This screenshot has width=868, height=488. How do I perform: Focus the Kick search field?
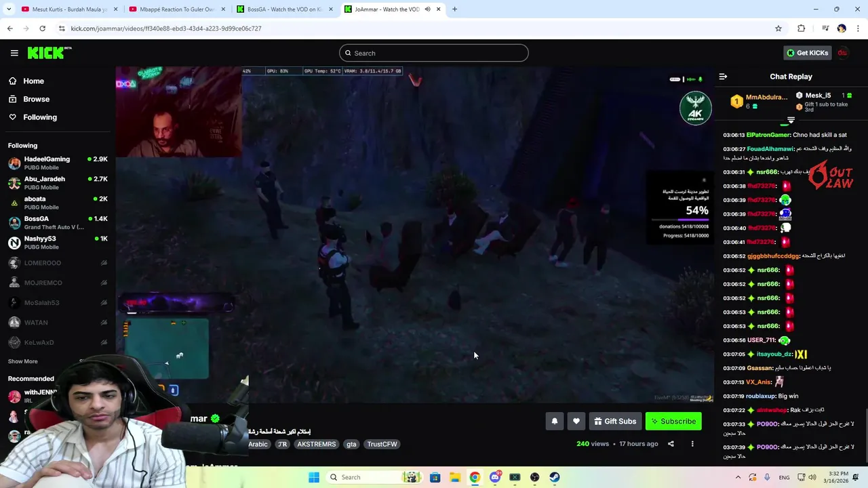point(434,53)
